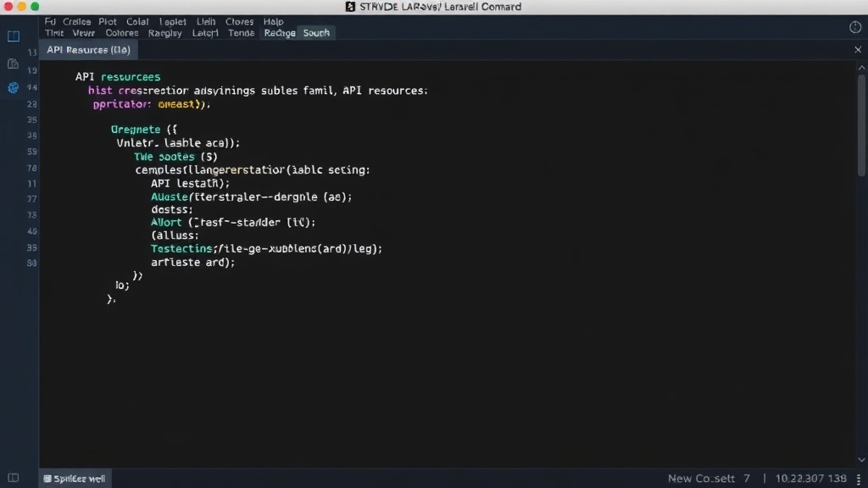This screenshot has width=868, height=488.
Task: Click line number 78 in gutter
Action: [x=32, y=168]
